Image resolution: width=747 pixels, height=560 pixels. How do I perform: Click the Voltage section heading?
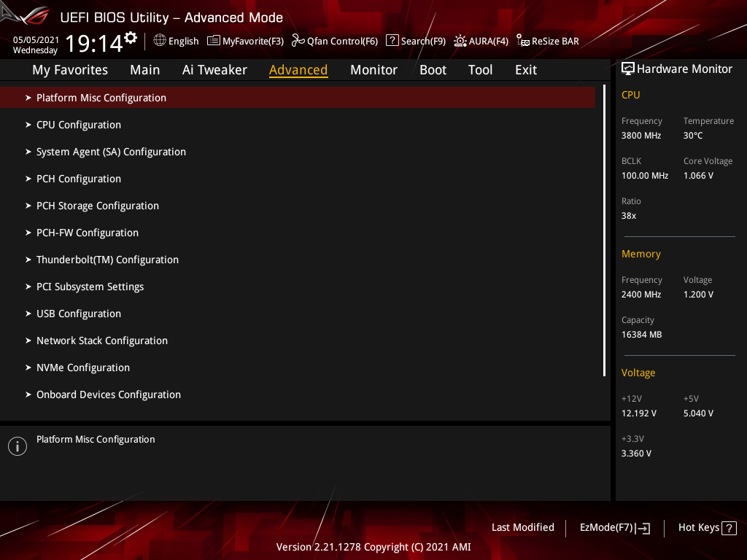pos(638,373)
